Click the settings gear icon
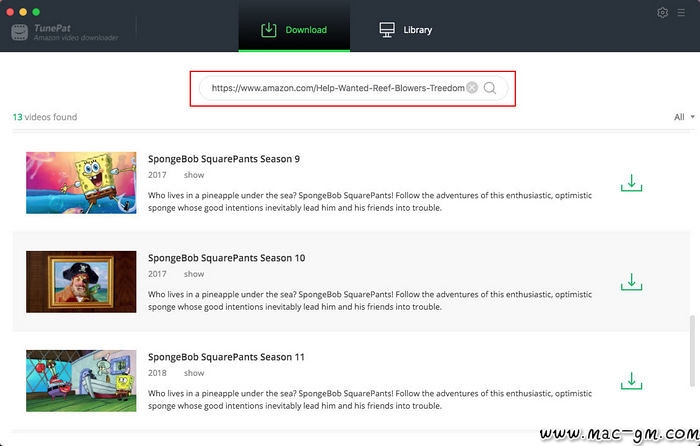Image resolution: width=700 pixels, height=446 pixels. point(662,13)
